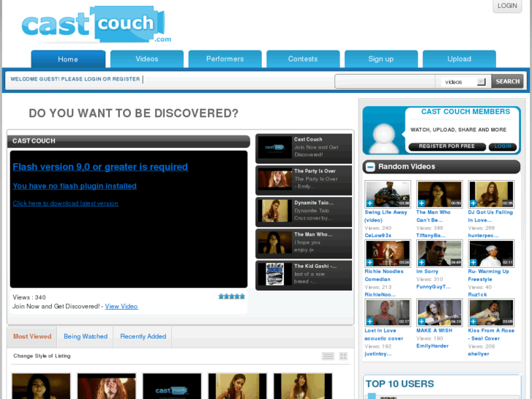
Task: Go to the Performers tab
Action: (225, 59)
